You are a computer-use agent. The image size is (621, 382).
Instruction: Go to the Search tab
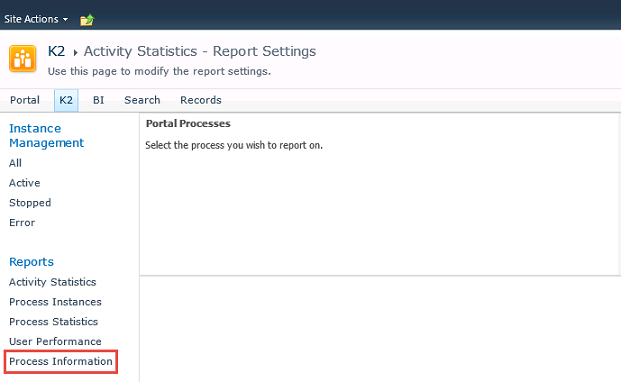point(142,100)
